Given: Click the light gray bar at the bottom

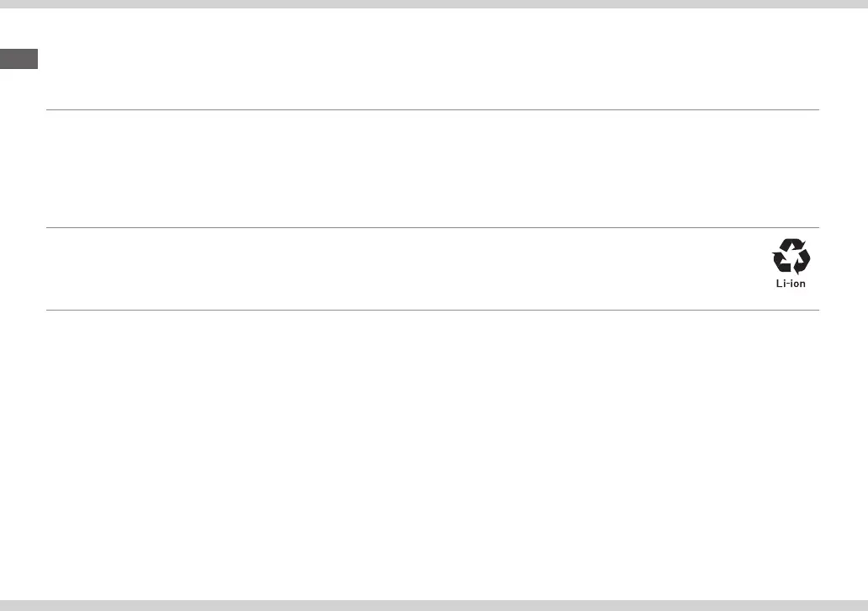Looking at the screenshot, I should coord(434,605).
